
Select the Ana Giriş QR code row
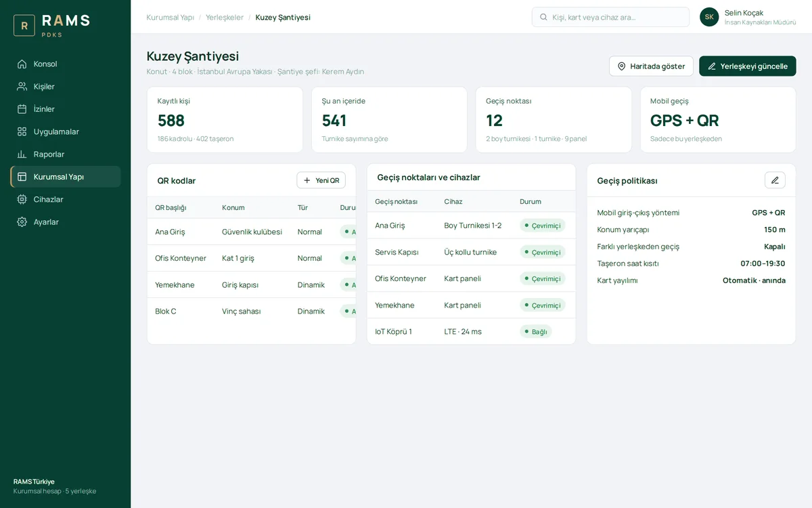[x=252, y=232]
